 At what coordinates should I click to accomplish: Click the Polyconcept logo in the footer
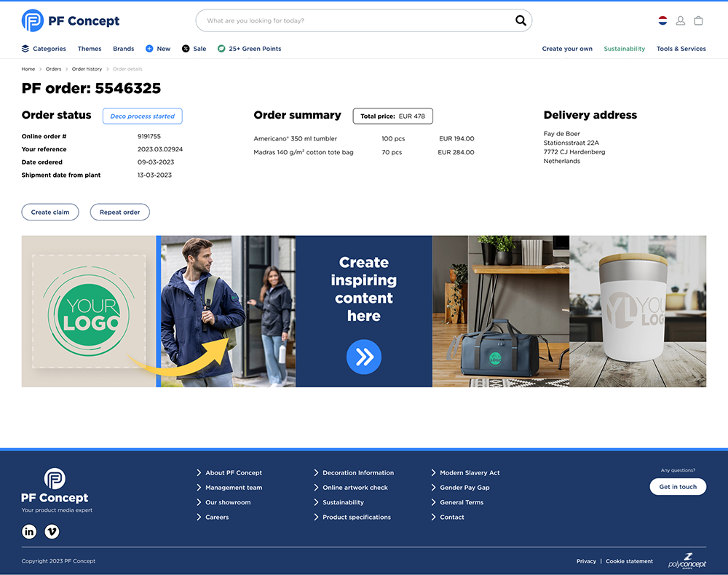(x=687, y=560)
